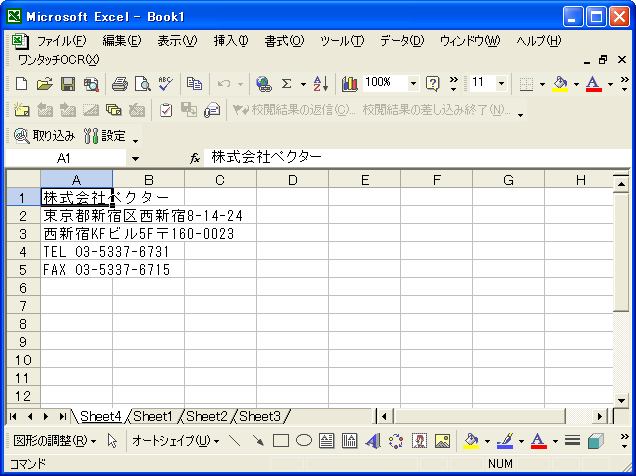
Task: Click the Print icon
Action: click(120, 84)
